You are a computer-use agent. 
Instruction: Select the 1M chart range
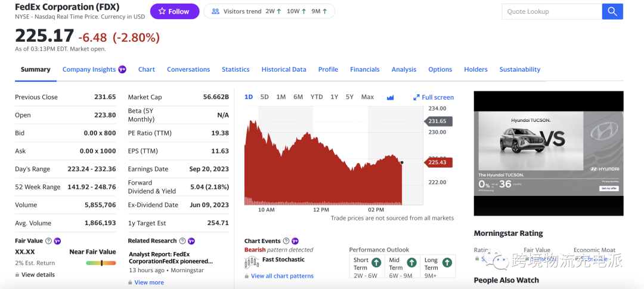pyautogui.click(x=281, y=97)
